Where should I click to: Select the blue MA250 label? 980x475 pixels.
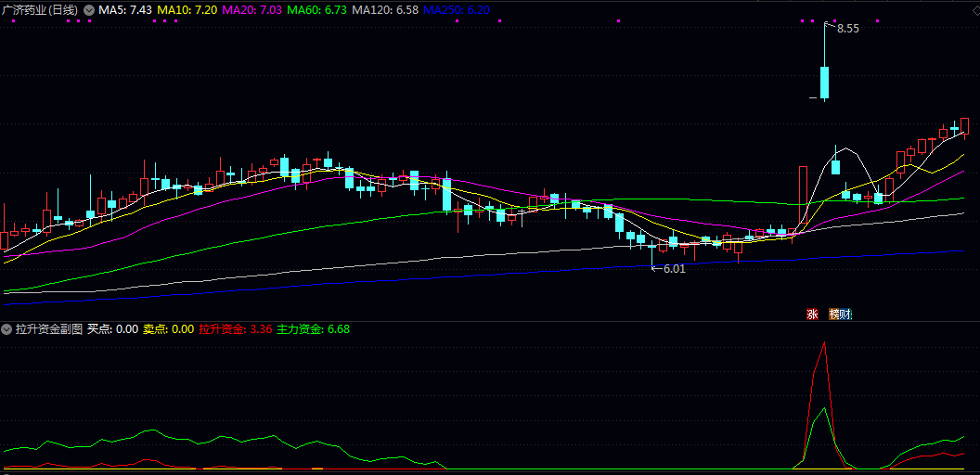pos(457,9)
